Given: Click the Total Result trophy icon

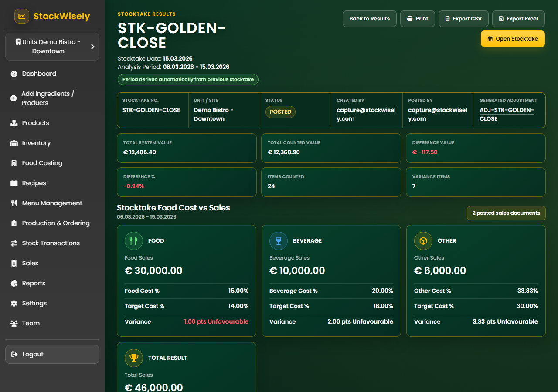Looking at the screenshot, I should [134, 358].
